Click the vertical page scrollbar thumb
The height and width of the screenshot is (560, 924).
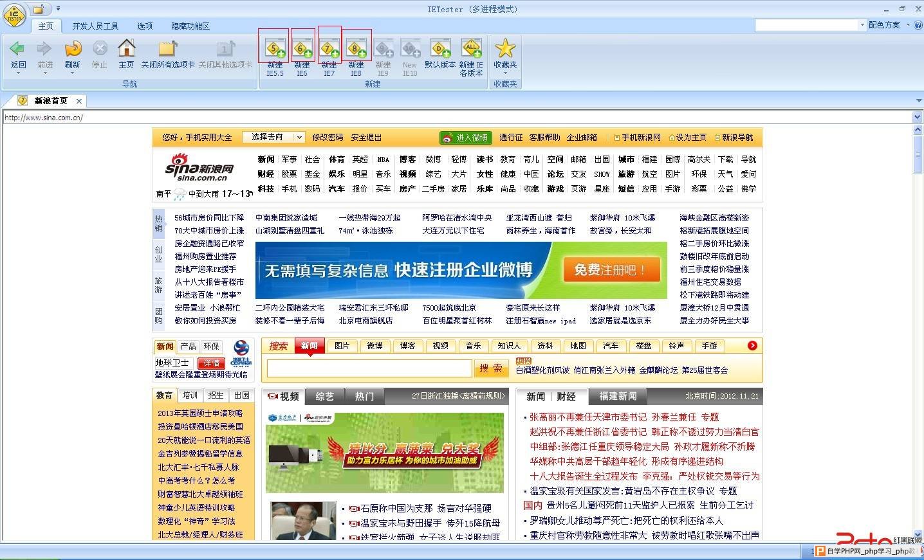click(x=918, y=154)
